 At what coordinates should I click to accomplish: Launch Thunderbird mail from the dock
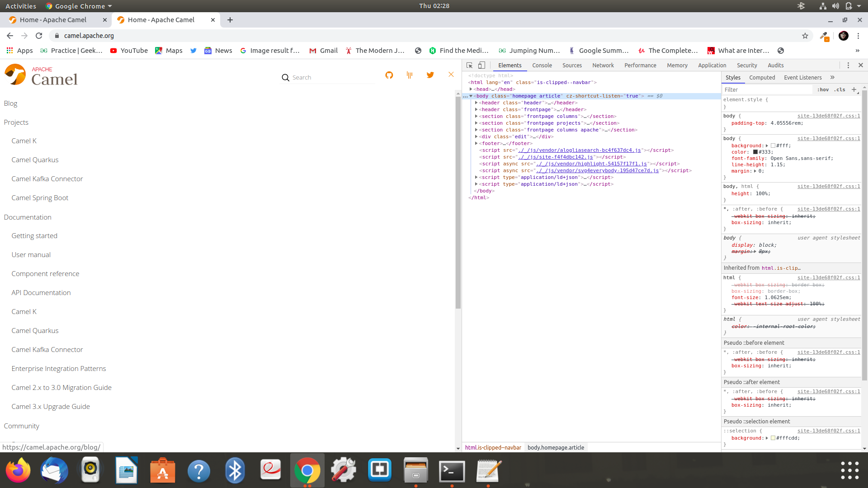coord(54,470)
